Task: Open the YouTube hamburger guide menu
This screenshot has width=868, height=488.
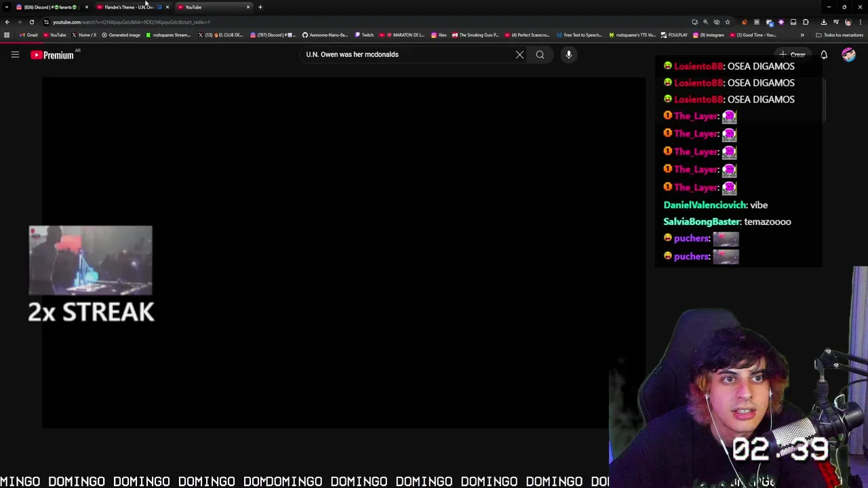Action: click(15, 55)
